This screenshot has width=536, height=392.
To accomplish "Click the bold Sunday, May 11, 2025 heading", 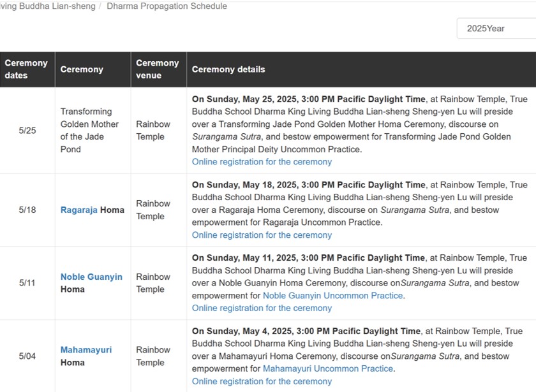I will [308, 258].
